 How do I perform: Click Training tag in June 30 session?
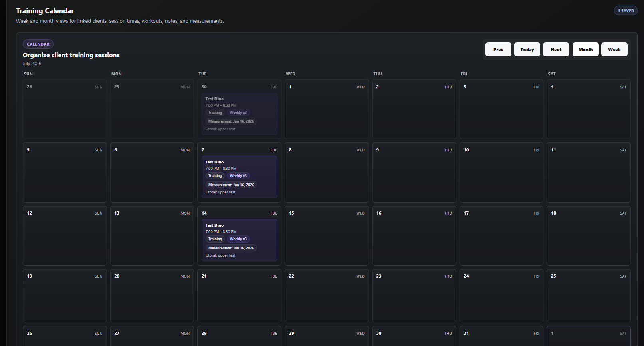215,113
